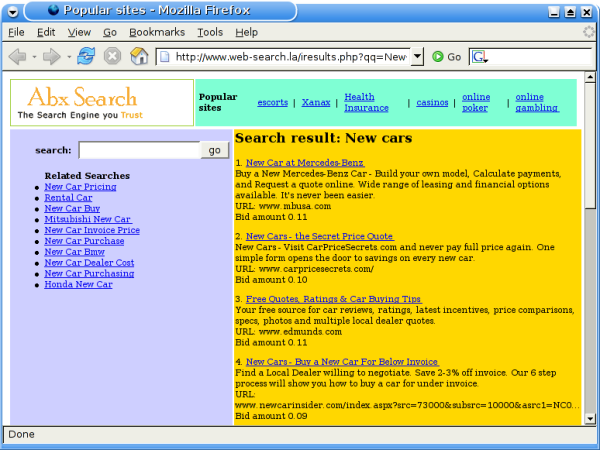Click the Done status bar text
The height and width of the screenshot is (450, 600).
coord(21,434)
